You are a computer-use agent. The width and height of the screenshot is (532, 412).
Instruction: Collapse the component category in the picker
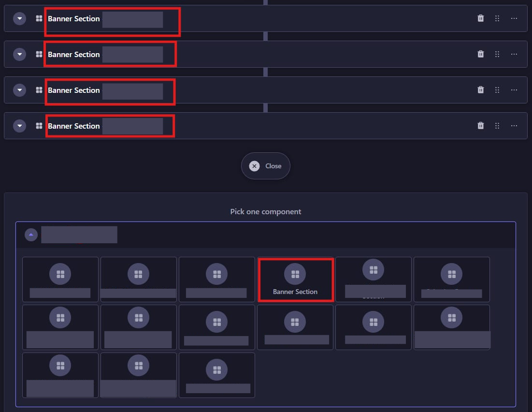[x=31, y=235]
